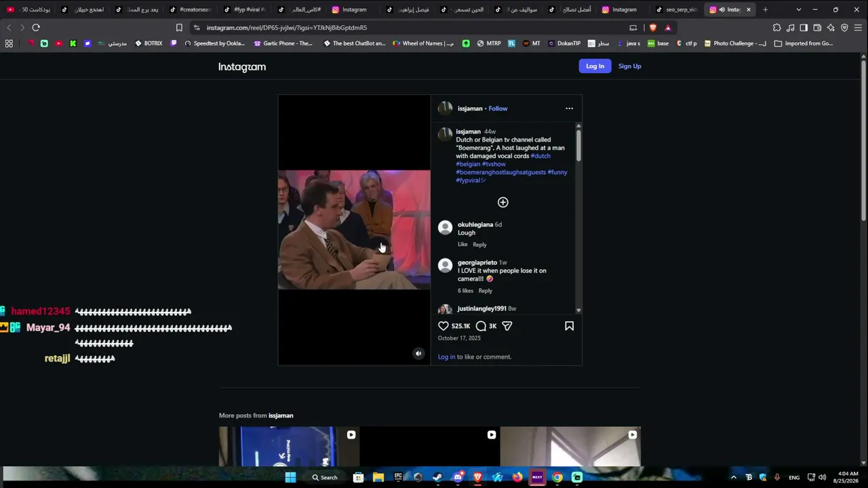Open the Gartic Phone bookmark

click(x=283, y=43)
